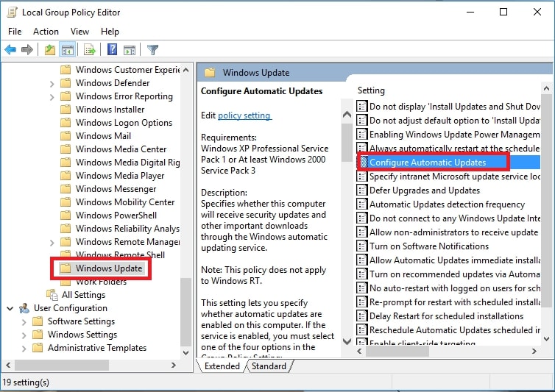Click the Windows Update header folder icon

point(210,73)
